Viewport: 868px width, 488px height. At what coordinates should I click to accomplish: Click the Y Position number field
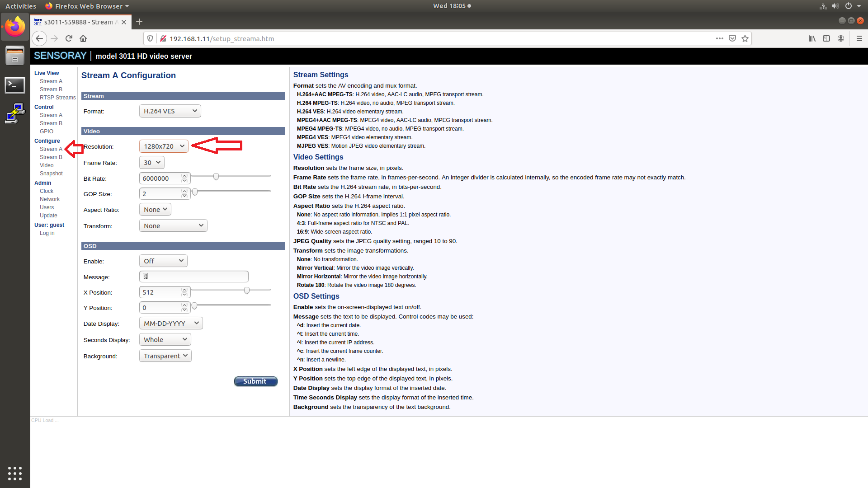click(x=165, y=308)
